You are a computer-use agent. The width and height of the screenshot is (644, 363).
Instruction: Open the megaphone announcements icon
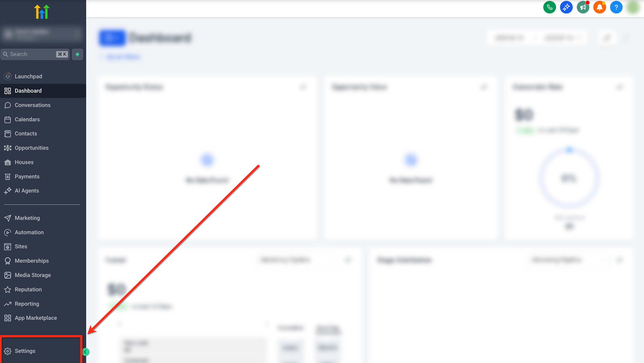[583, 7]
